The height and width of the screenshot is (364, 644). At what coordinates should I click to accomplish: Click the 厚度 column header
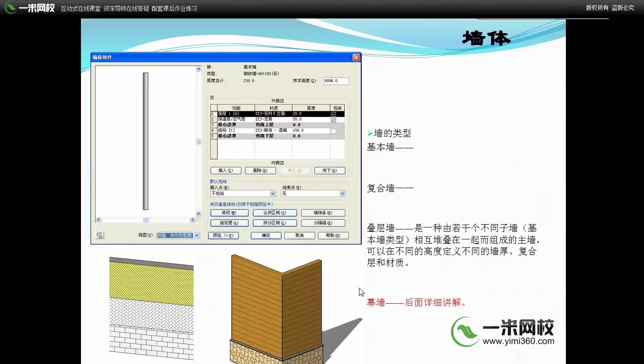pyautogui.click(x=311, y=109)
